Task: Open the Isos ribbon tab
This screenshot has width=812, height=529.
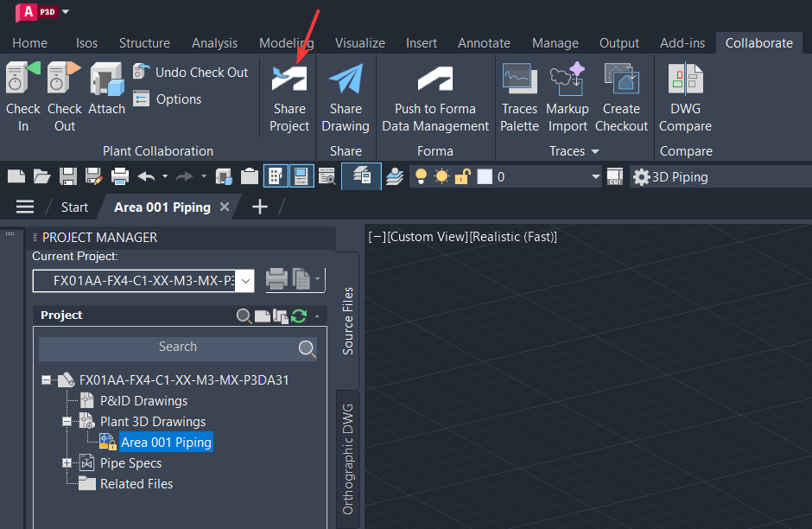Action: click(x=86, y=43)
